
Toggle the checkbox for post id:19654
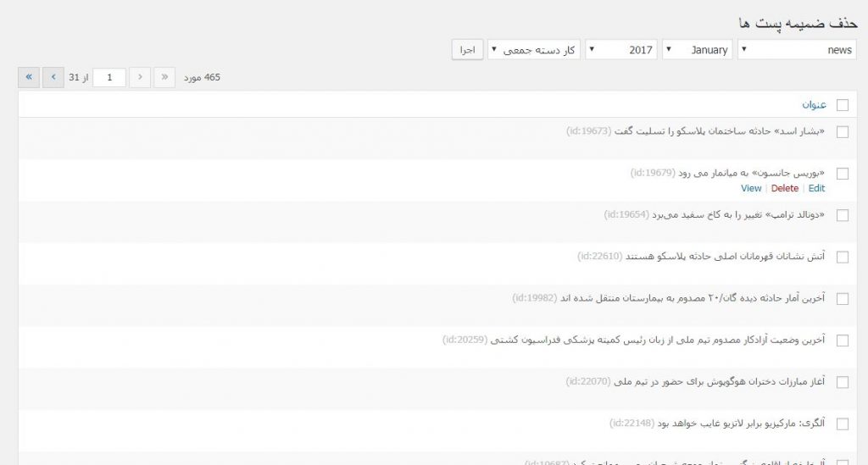coord(843,215)
